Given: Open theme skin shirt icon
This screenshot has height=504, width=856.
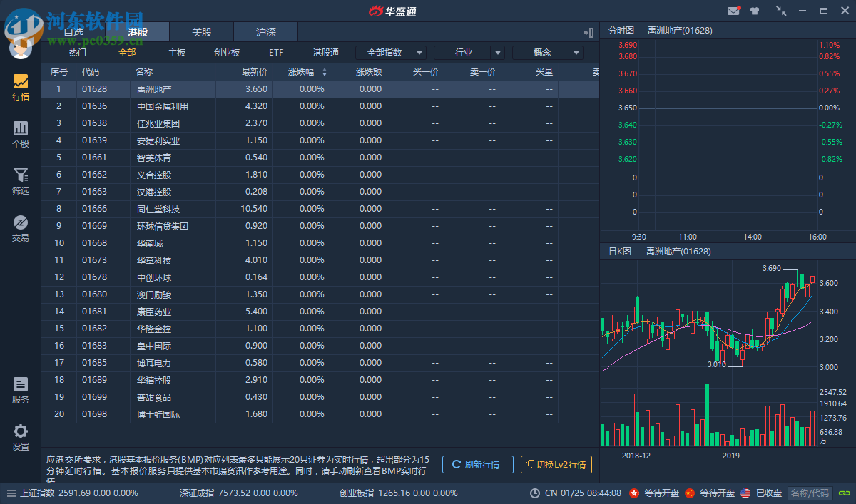Looking at the screenshot, I should pos(755,10).
